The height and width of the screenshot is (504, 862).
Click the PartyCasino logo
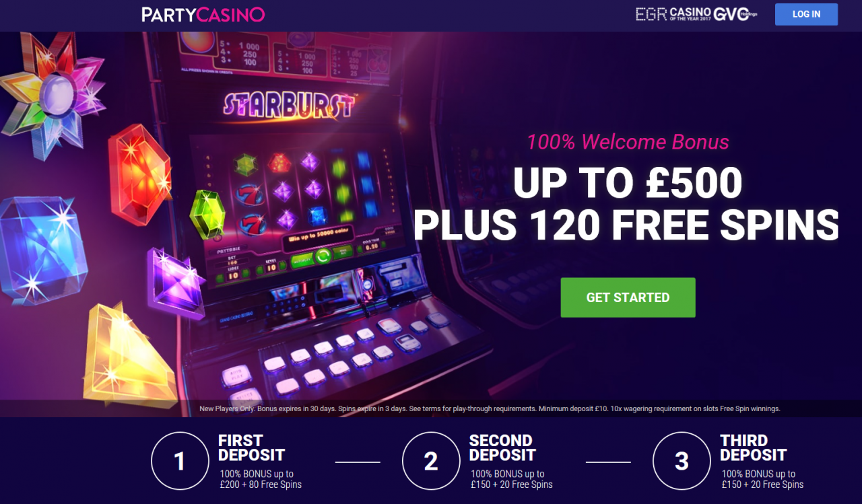203,14
